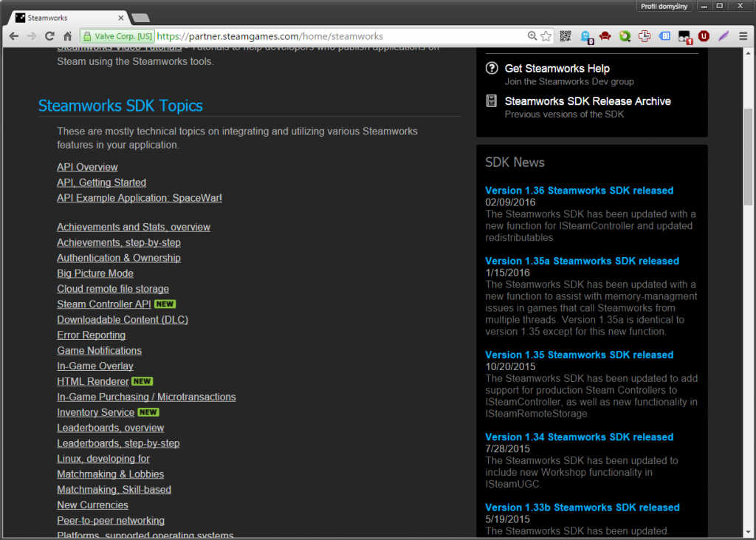Open In-Game Overlay topic

click(95, 366)
